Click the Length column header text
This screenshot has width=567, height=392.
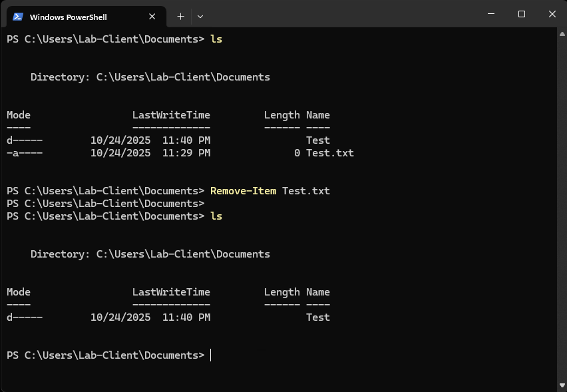coord(282,114)
